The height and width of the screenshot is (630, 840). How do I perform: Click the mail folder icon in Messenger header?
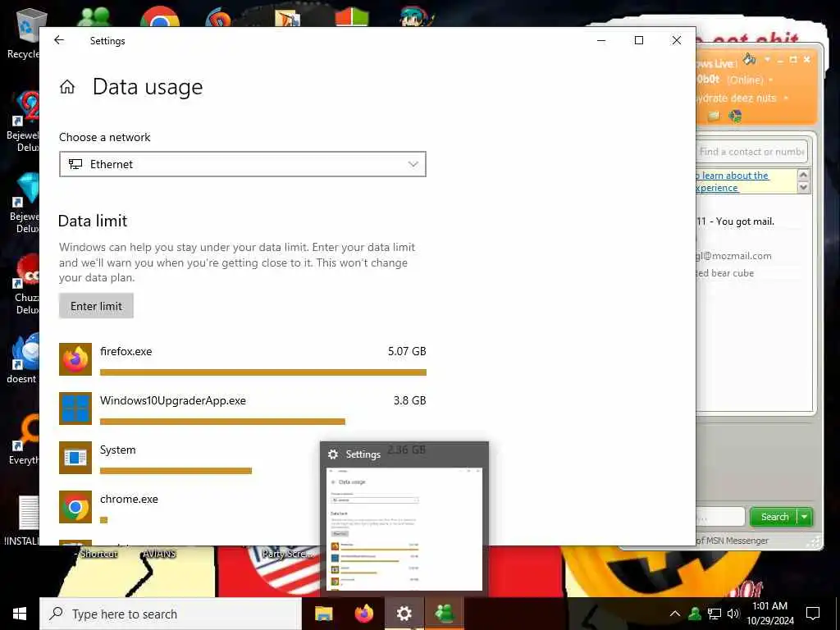pyautogui.click(x=713, y=116)
